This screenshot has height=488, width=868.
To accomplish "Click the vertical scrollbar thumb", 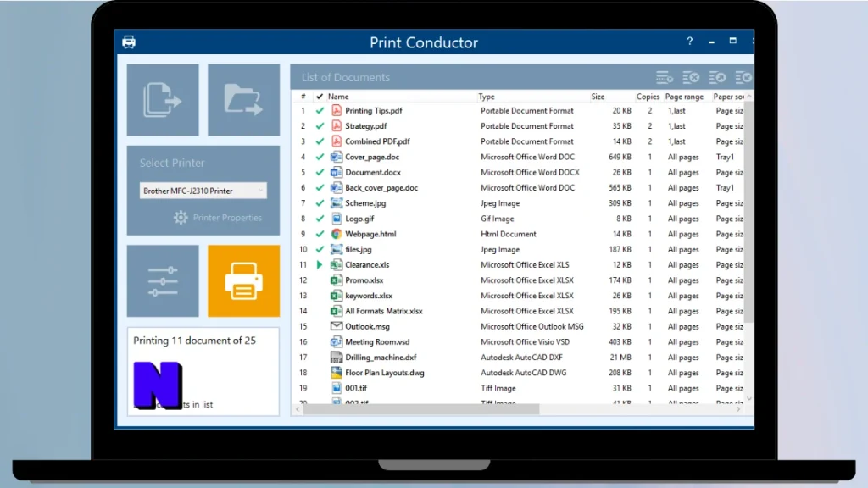I will click(749, 212).
